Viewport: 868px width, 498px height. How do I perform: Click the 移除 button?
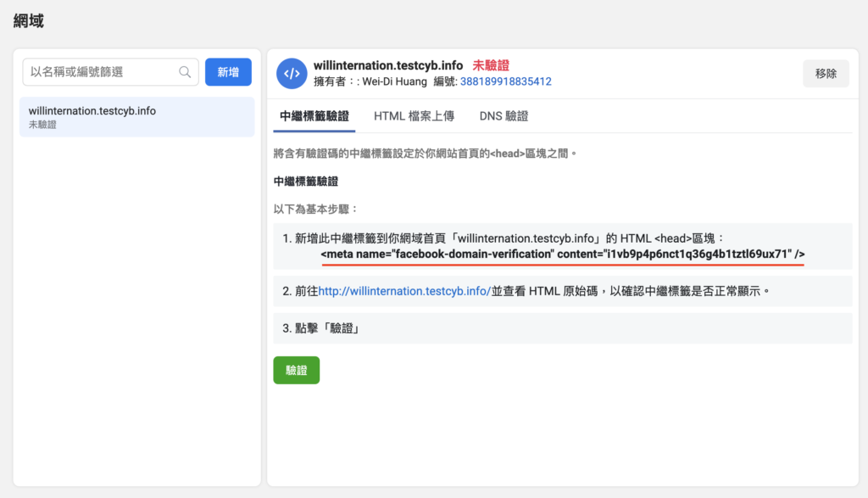click(826, 74)
